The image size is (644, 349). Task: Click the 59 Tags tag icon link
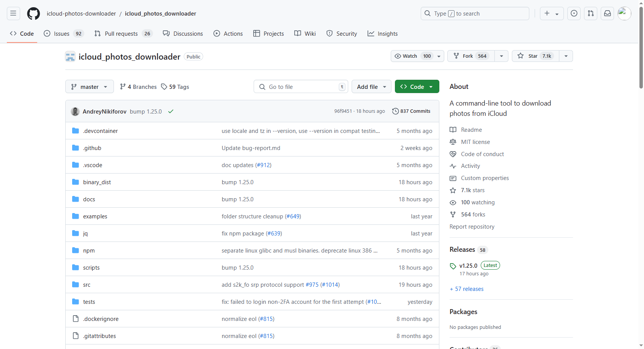pos(175,87)
